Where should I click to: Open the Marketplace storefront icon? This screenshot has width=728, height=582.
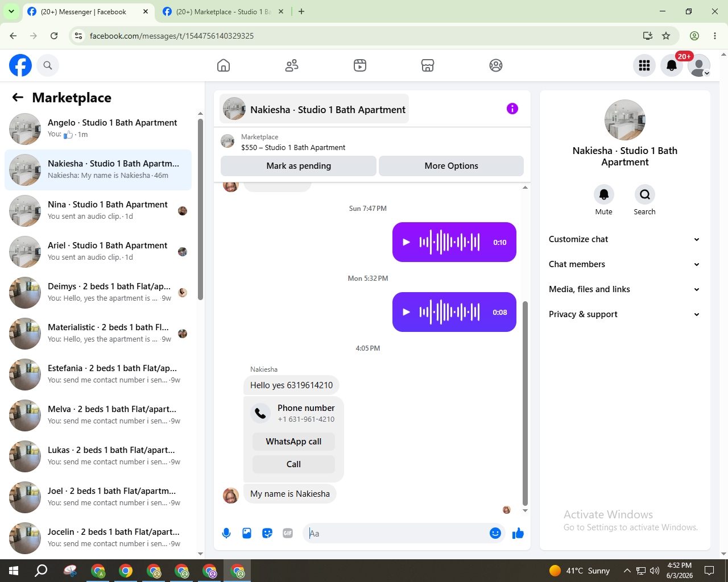(x=428, y=65)
